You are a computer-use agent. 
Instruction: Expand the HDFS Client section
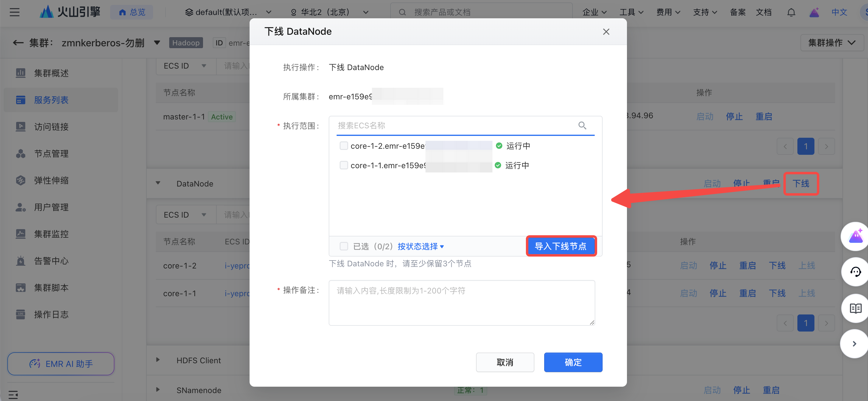click(158, 360)
